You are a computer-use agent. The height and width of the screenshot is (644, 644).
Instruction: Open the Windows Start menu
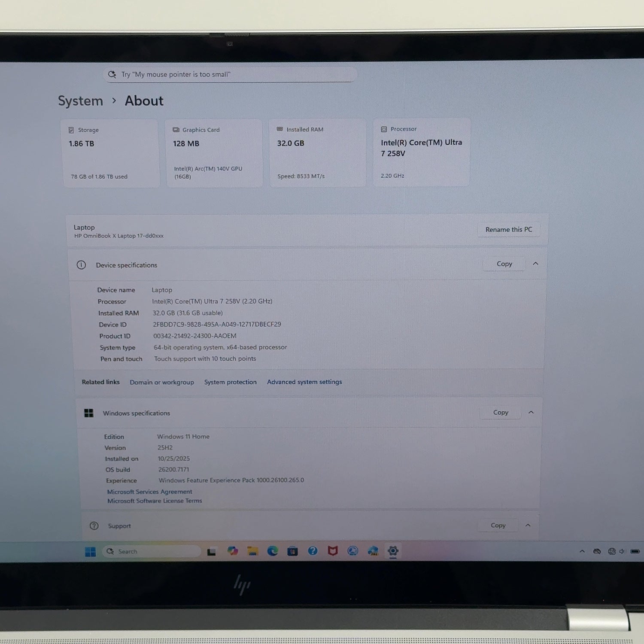point(90,552)
